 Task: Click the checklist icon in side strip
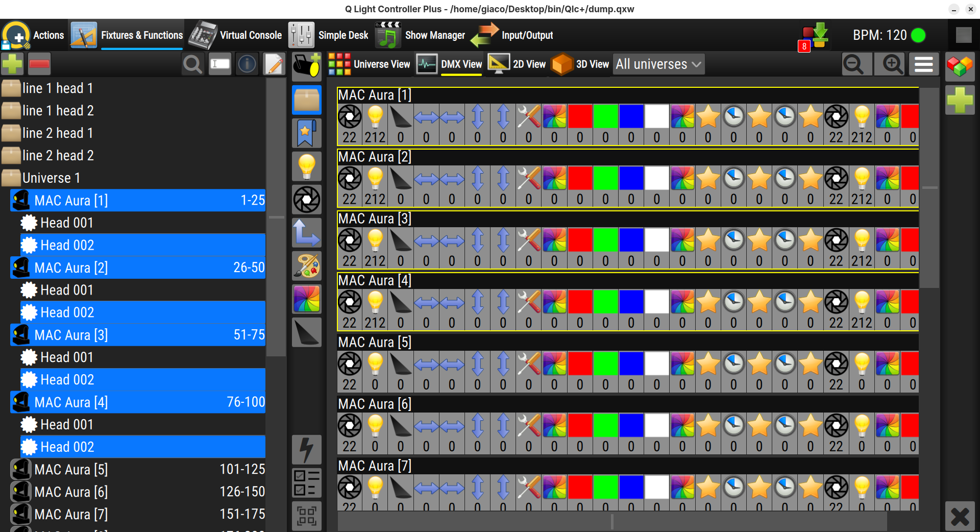(x=307, y=482)
